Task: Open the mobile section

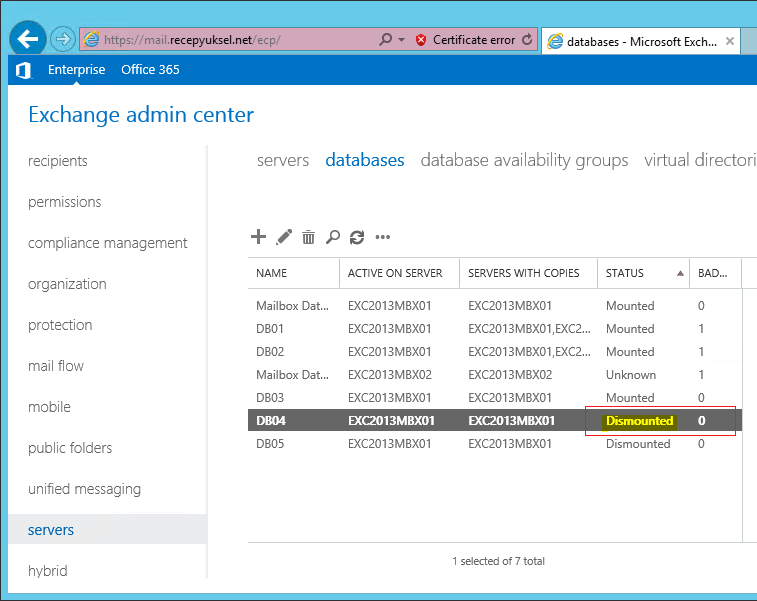Action: 49,407
